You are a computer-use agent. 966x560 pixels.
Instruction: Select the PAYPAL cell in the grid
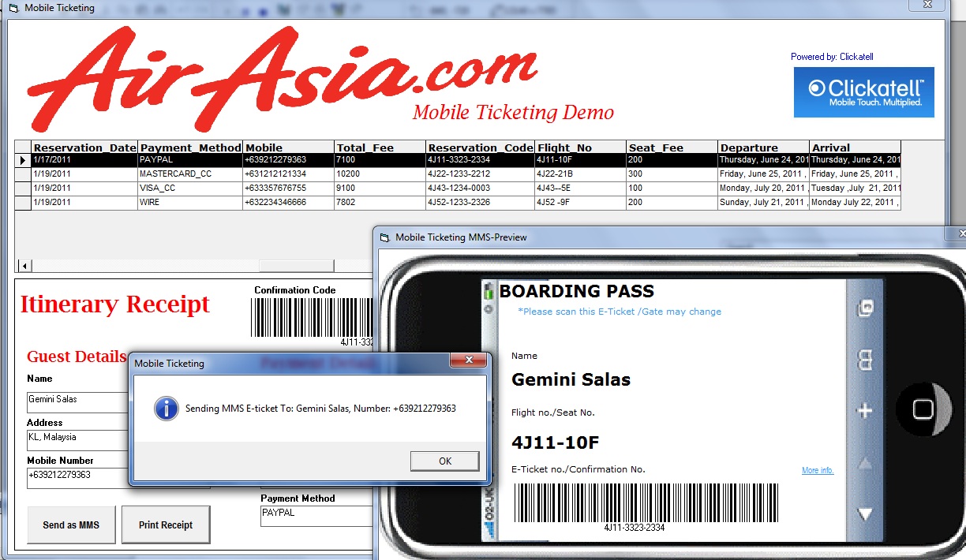coord(191,160)
